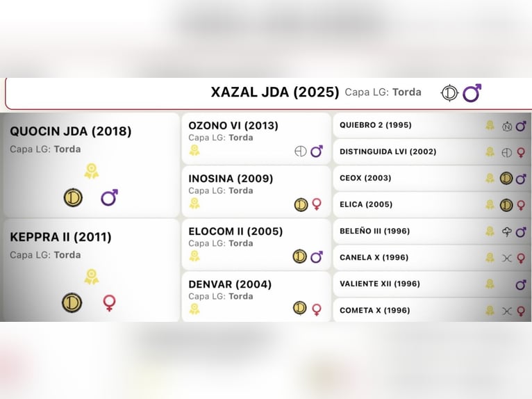Click the XAZAL JDA (2025) title header
The height and width of the screenshot is (399, 532).
275,92
